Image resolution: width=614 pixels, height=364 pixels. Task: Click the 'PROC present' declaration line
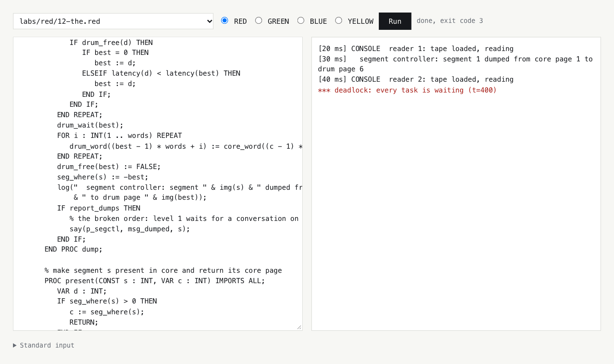point(155,281)
